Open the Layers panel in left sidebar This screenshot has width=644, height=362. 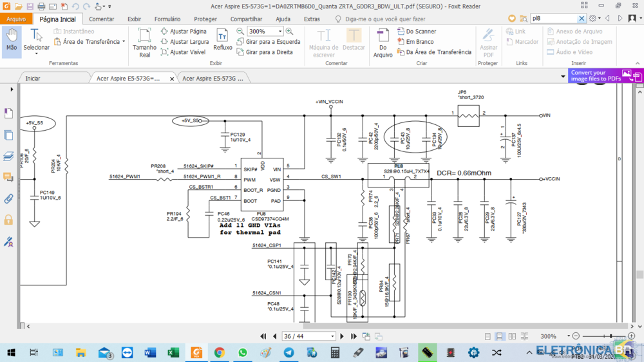pos(9,157)
